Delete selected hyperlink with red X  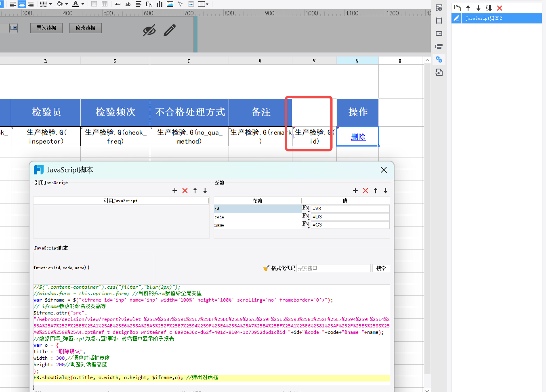(x=500, y=8)
